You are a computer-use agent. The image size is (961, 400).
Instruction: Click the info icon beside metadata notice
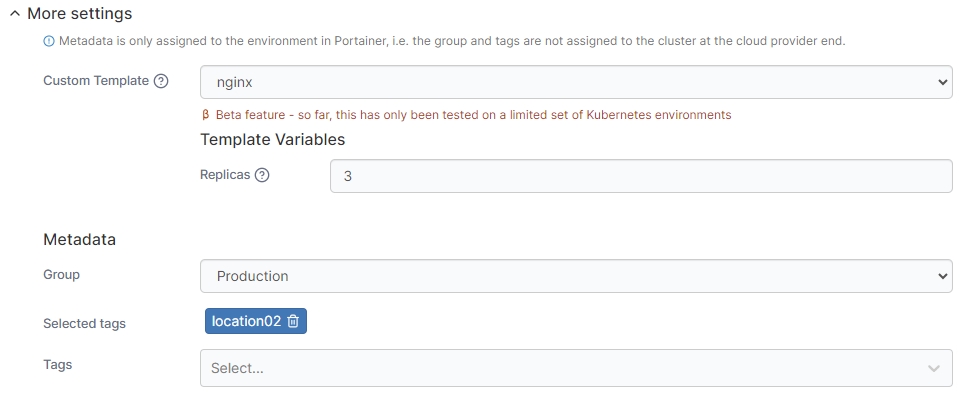coord(48,41)
